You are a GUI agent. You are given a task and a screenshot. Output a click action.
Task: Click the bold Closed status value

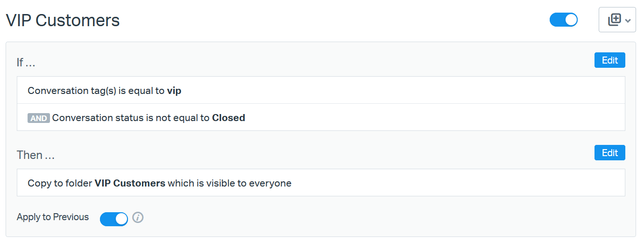point(228,118)
